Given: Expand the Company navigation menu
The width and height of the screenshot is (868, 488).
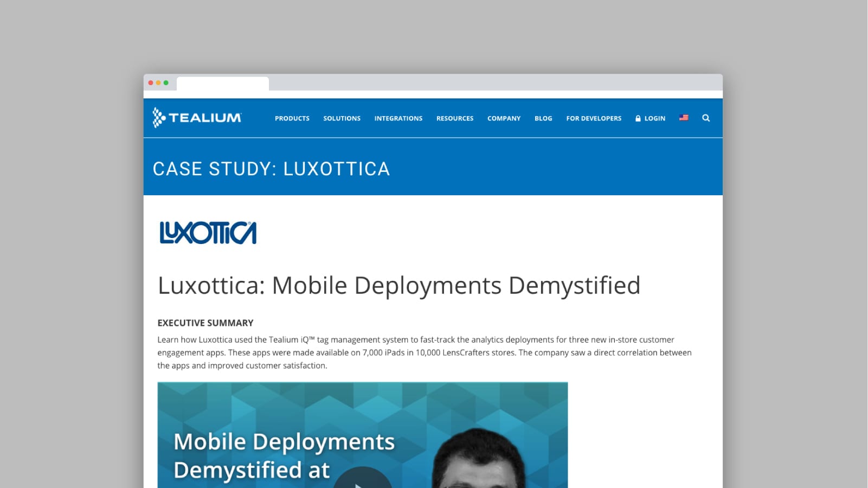Looking at the screenshot, I should pos(504,118).
